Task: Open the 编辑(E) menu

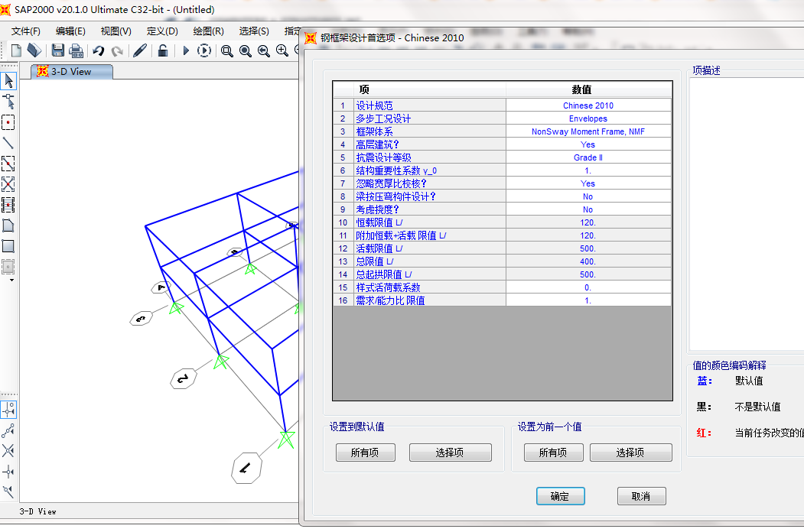Action: tap(70, 31)
